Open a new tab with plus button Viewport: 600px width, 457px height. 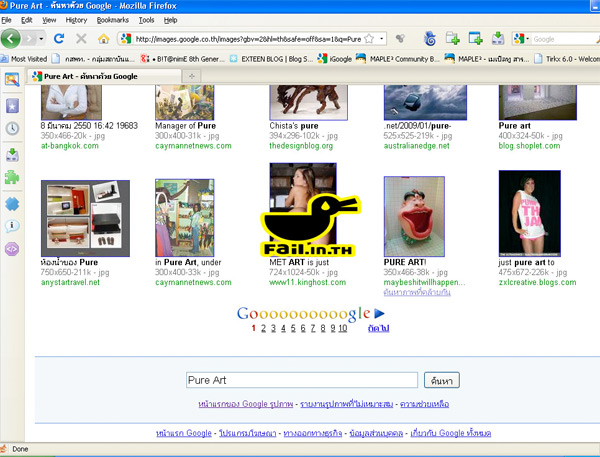pos(192,76)
